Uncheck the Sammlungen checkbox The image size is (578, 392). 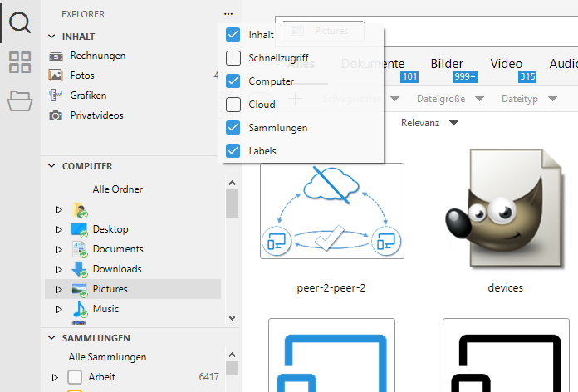[233, 128]
